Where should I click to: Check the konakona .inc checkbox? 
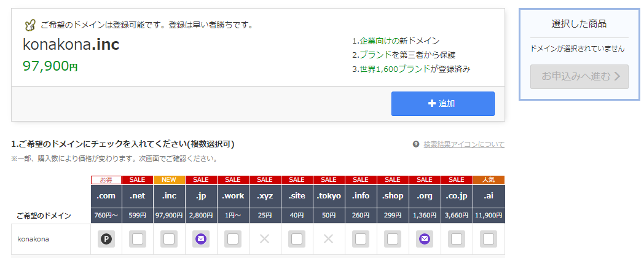(x=169, y=239)
